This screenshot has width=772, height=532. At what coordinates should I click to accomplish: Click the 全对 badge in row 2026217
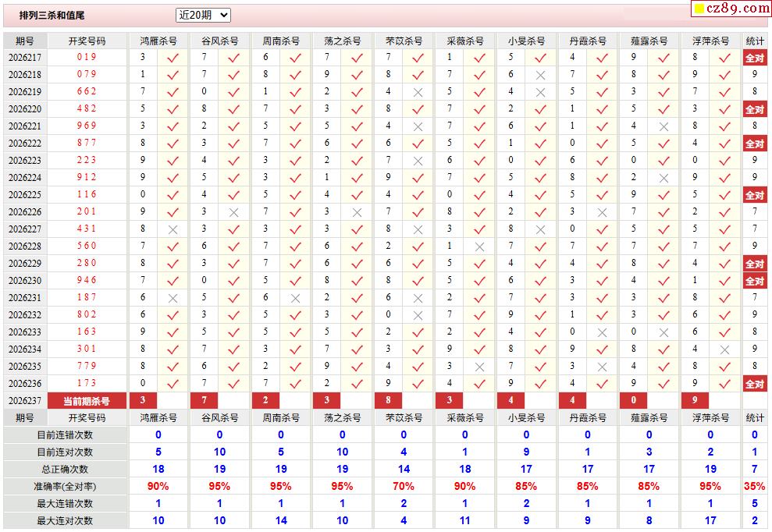pos(755,58)
